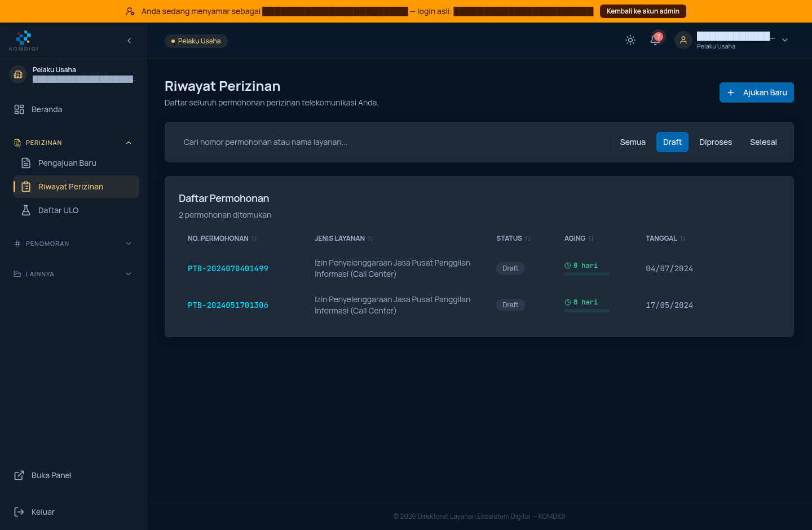Open permohonan PTB-2024070401499
The image size is (812, 530).
pyautogui.click(x=228, y=268)
